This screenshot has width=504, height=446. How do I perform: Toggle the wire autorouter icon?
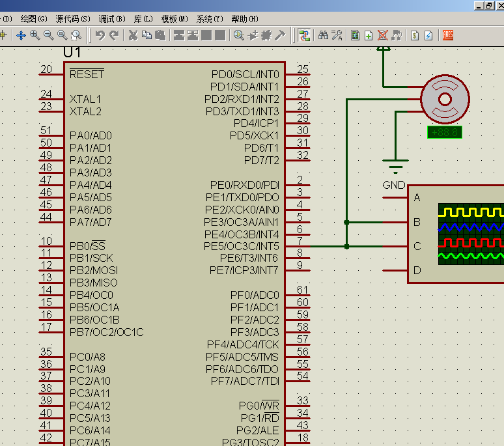click(x=304, y=35)
